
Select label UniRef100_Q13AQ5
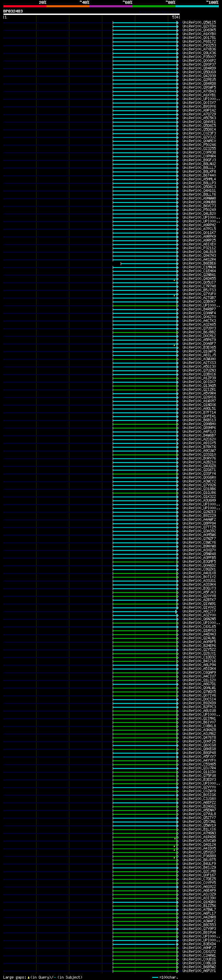[199, 386]
